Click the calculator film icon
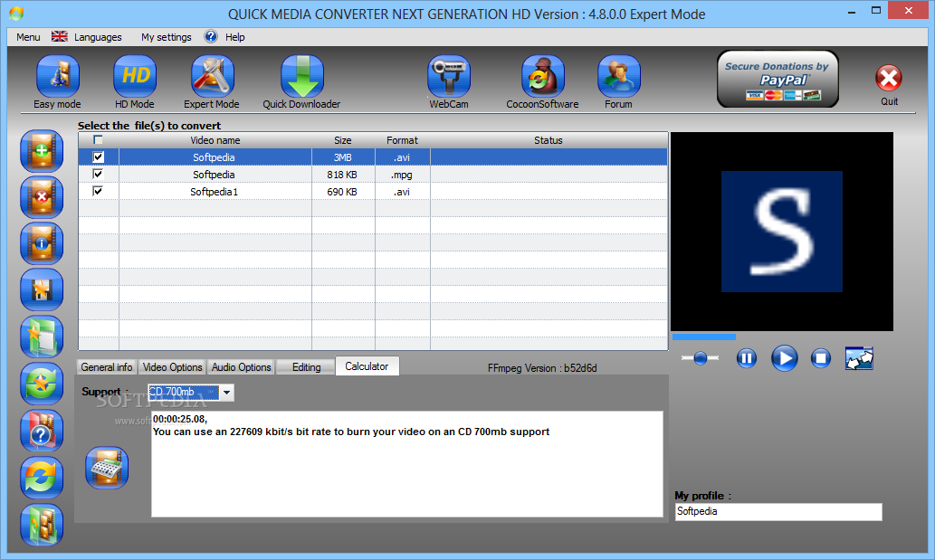The height and width of the screenshot is (560, 935). (107, 468)
